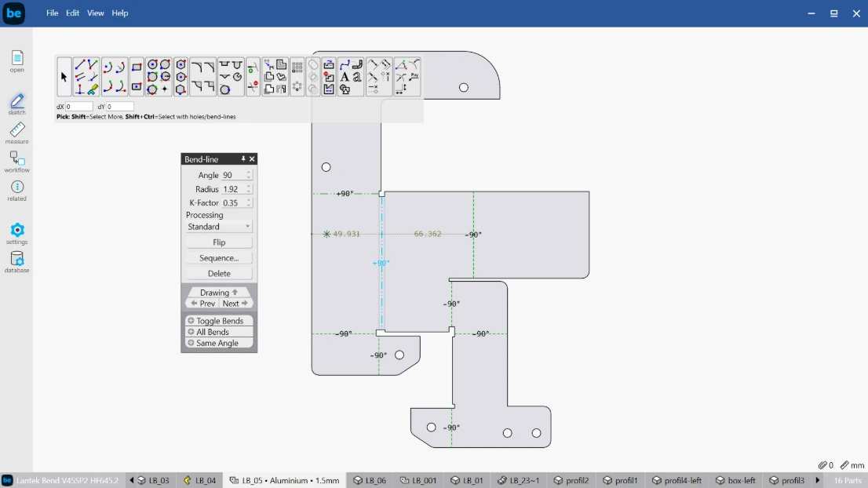The height and width of the screenshot is (488, 868).
Task: Select the All Bends option
Action: 219,332
